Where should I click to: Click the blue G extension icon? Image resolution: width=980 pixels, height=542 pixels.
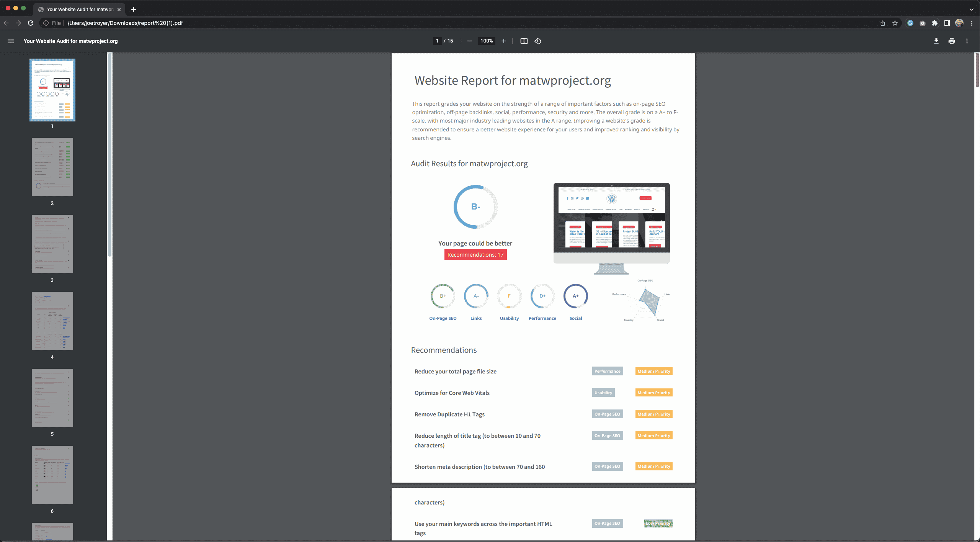click(910, 23)
